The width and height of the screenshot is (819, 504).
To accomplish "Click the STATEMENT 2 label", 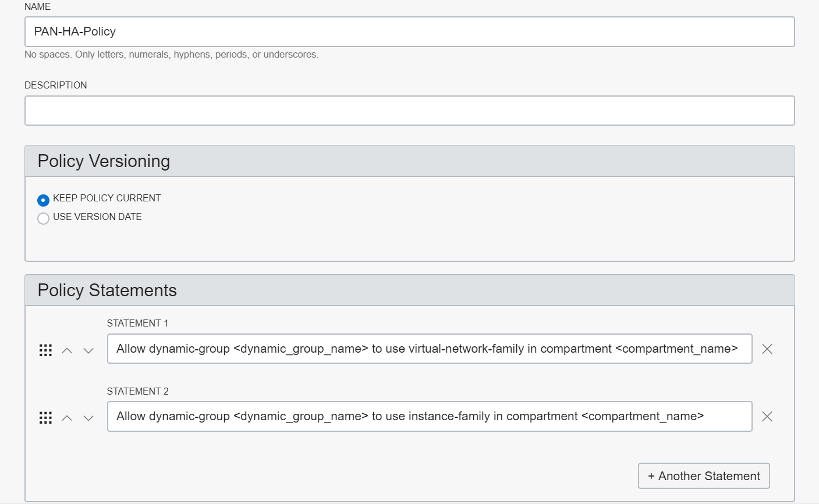I will [x=137, y=391].
